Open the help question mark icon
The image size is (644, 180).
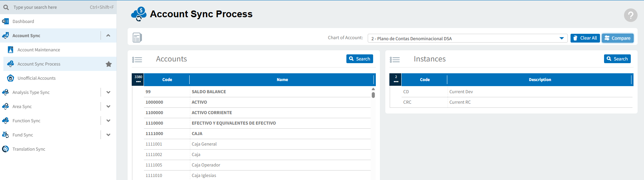pos(630,15)
